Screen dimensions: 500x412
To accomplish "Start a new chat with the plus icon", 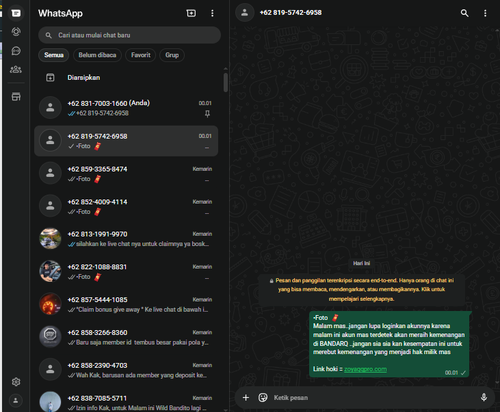I will coord(191,13).
